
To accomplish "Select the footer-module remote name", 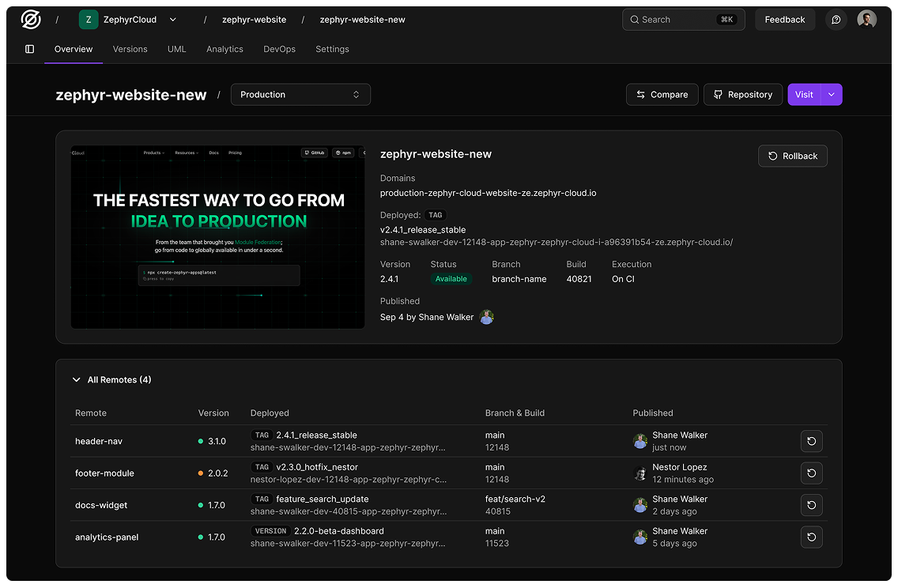I will pyautogui.click(x=104, y=473).
